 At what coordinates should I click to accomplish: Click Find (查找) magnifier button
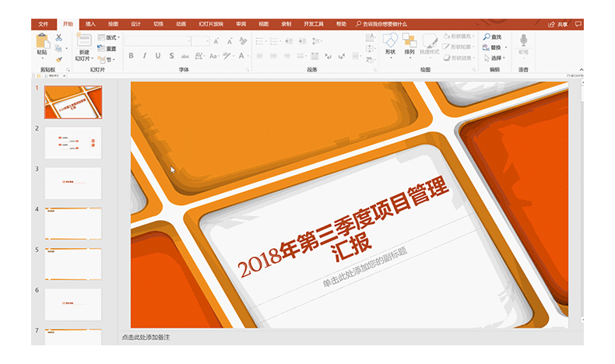(493, 37)
